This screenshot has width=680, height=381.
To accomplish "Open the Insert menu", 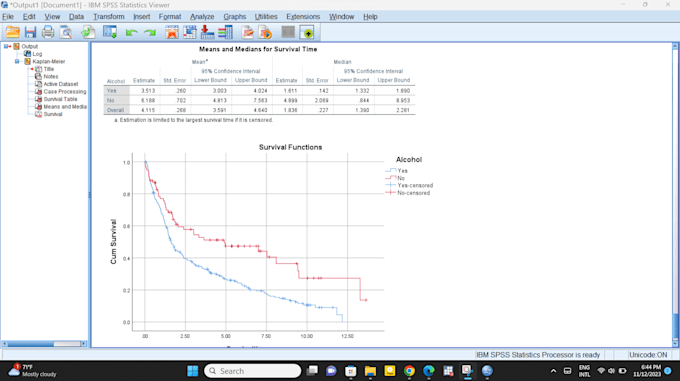I will (141, 16).
